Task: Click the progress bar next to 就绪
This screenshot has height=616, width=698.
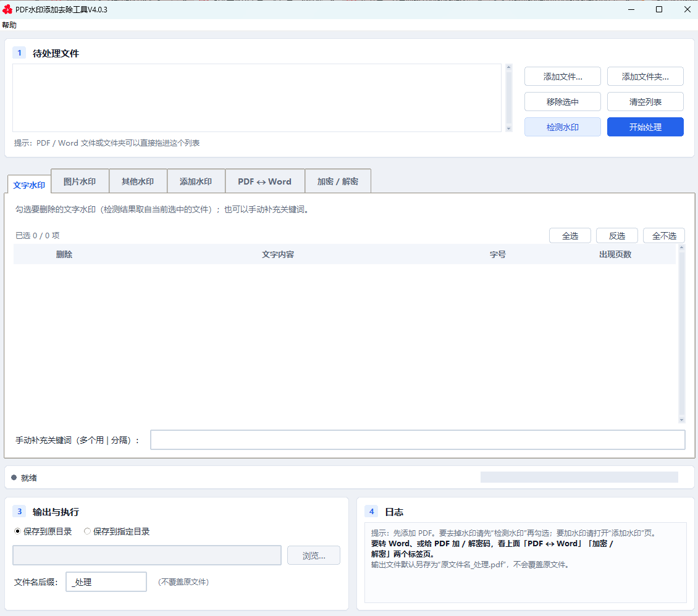Action: 579,477
